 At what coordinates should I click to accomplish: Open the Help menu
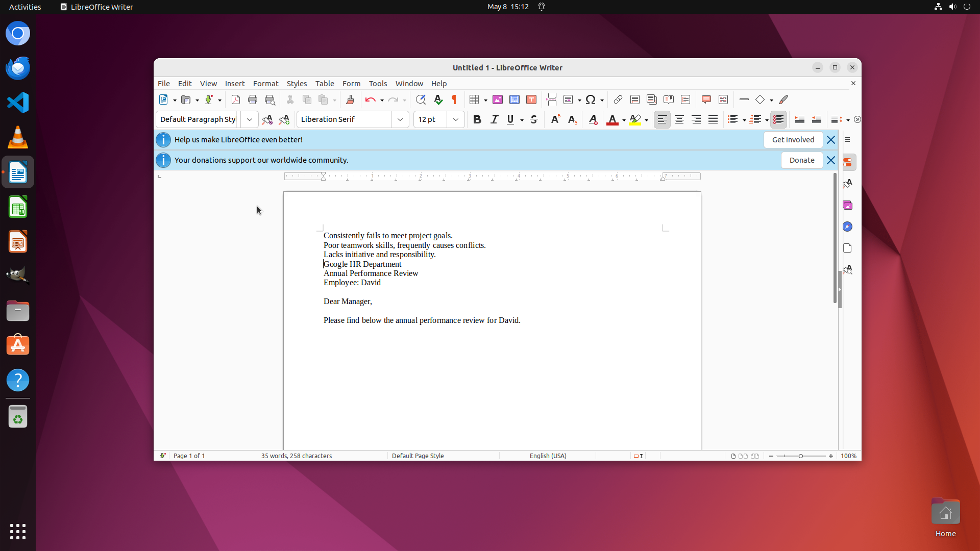coord(438,83)
